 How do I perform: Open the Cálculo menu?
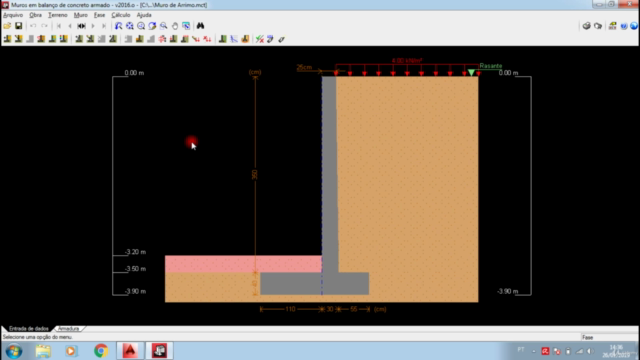121,15
